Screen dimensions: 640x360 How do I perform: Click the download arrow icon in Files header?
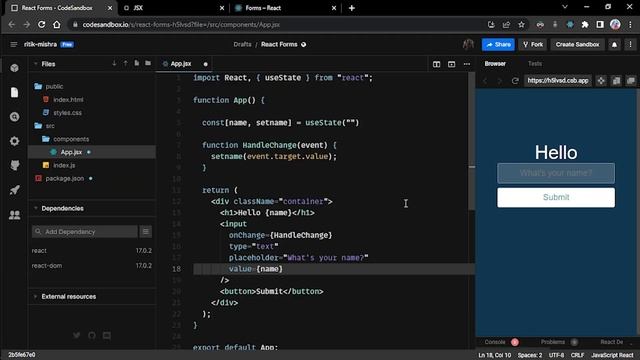coord(114,63)
